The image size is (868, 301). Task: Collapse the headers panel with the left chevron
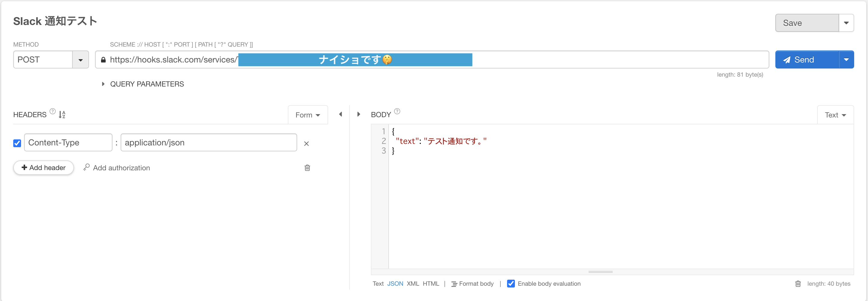340,114
